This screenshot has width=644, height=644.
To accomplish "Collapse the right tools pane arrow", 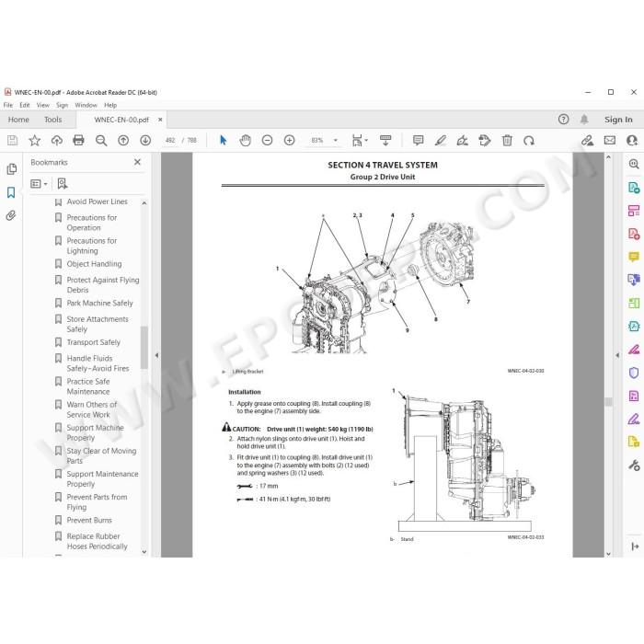I will pos(617,355).
